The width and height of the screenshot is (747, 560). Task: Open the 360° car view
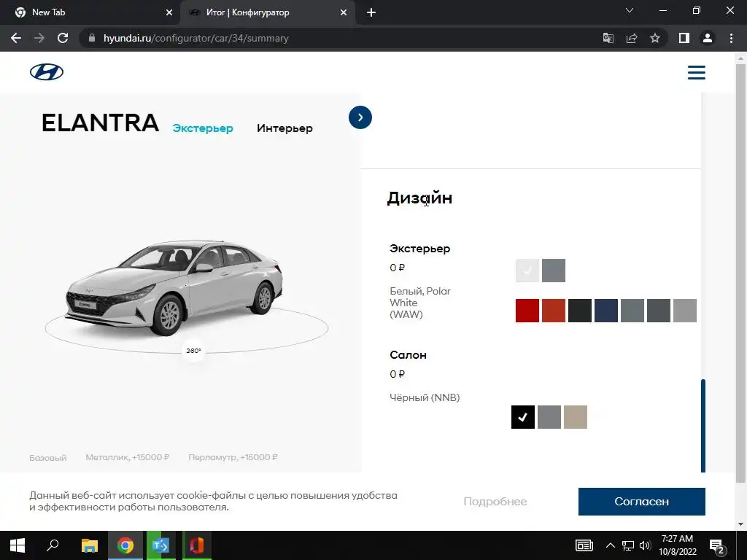[193, 351]
